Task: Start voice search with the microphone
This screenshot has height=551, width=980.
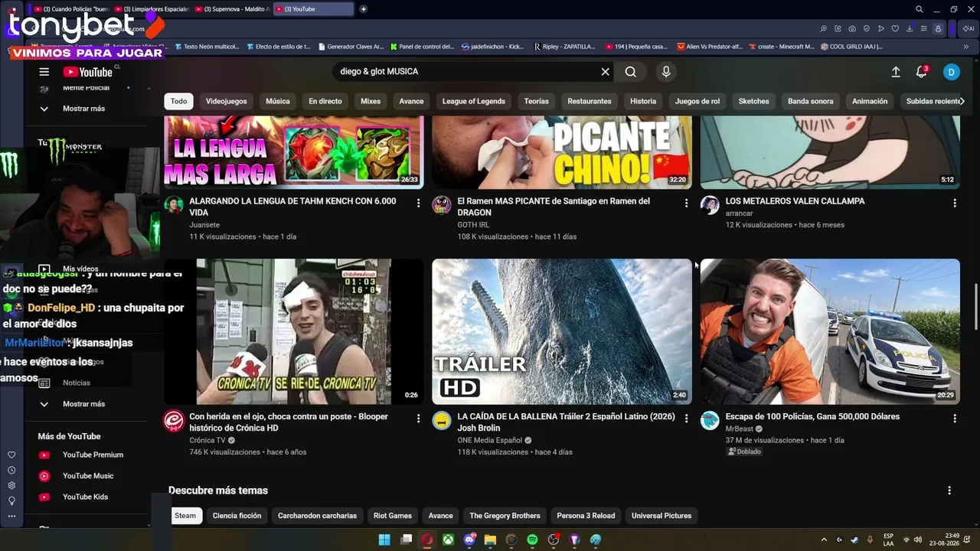Action: pyautogui.click(x=666, y=72)
